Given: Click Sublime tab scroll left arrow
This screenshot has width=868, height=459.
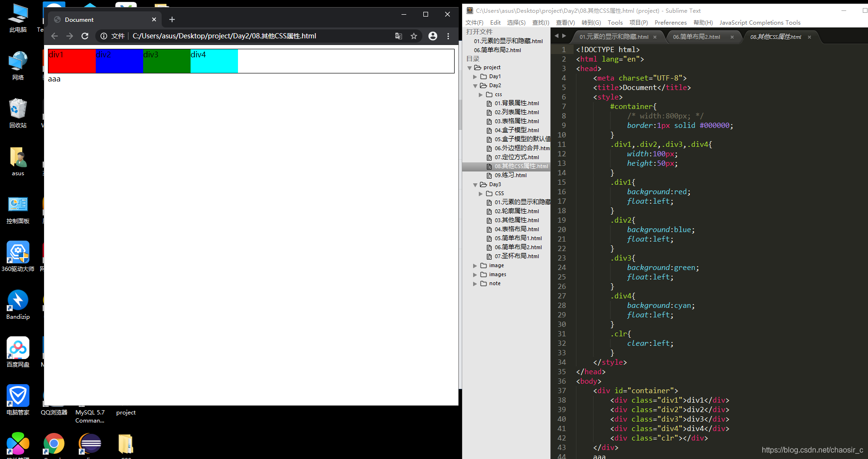Looking at the screenshot, I should [557, 36].
